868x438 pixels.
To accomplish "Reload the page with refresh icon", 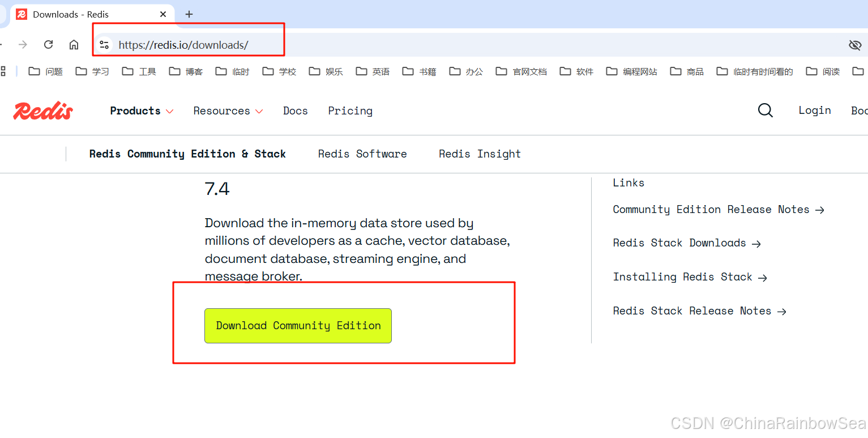I will click(x=49, y=45).
